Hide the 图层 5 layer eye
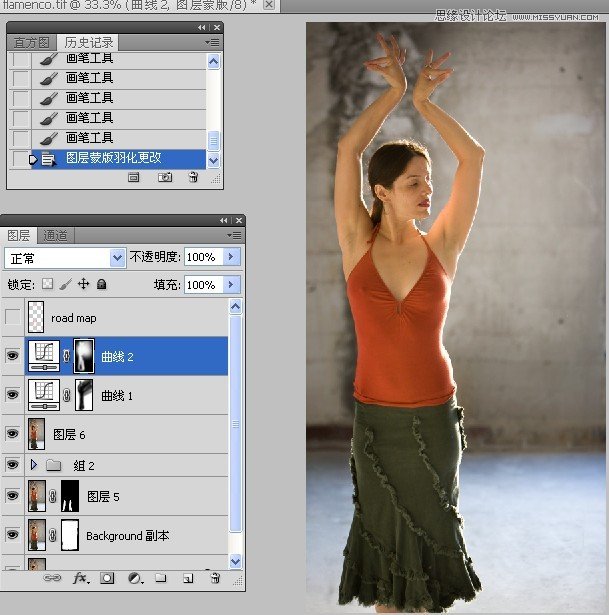 [x=13, y=495]
